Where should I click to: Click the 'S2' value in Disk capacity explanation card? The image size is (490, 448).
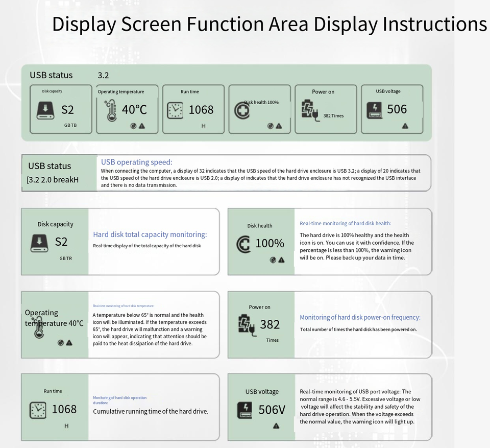click(x=61, y=242)
